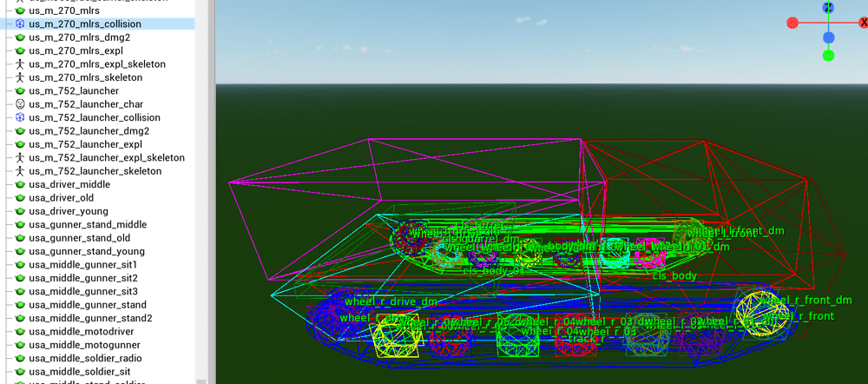Click the green model icon beside us_m_752_launcher
Viewport: 868px width, 384px height.
click(20, 91)
